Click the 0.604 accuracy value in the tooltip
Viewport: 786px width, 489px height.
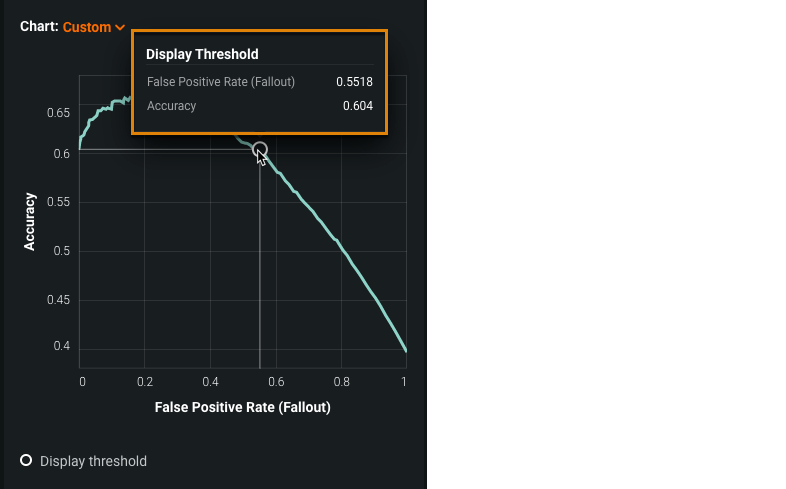[x=357, y=106]
